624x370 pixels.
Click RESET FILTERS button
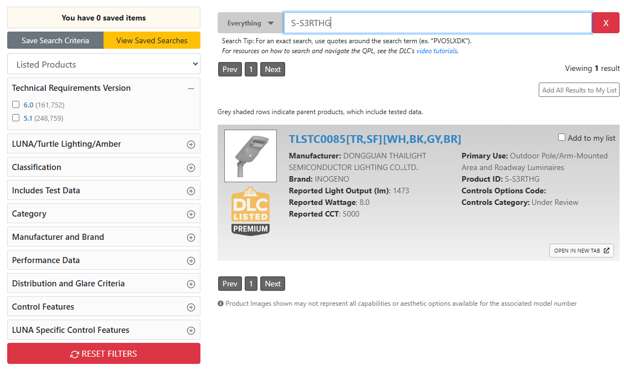pos(103,354)
